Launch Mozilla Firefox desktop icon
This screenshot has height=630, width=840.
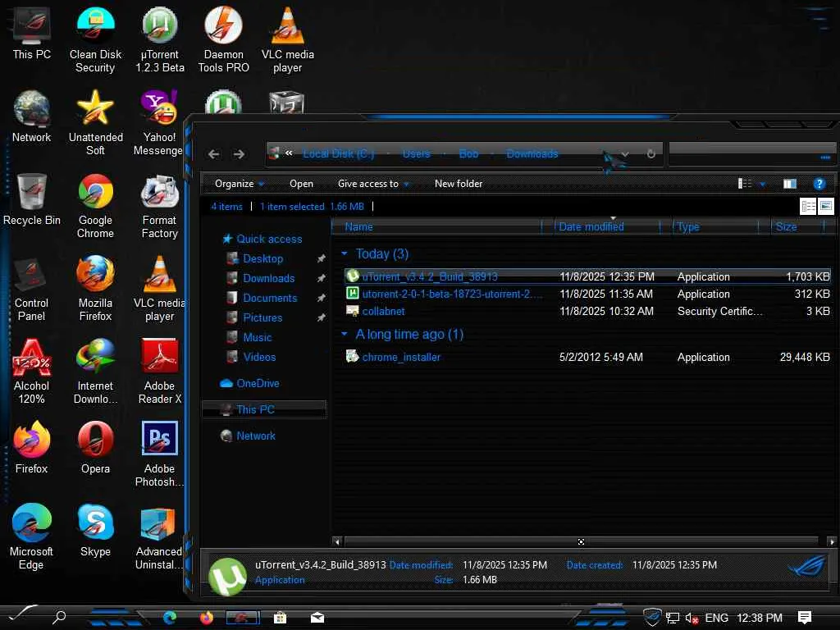(95, 289)
